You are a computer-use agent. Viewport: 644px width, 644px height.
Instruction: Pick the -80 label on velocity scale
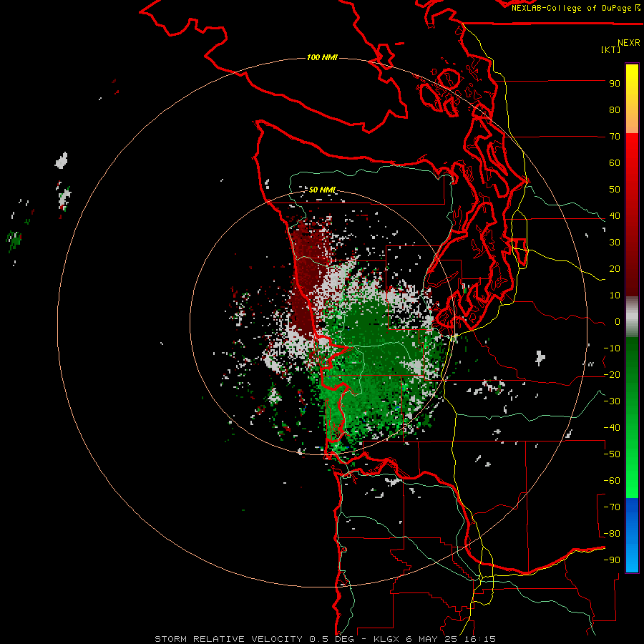click(x=612, y=534)
